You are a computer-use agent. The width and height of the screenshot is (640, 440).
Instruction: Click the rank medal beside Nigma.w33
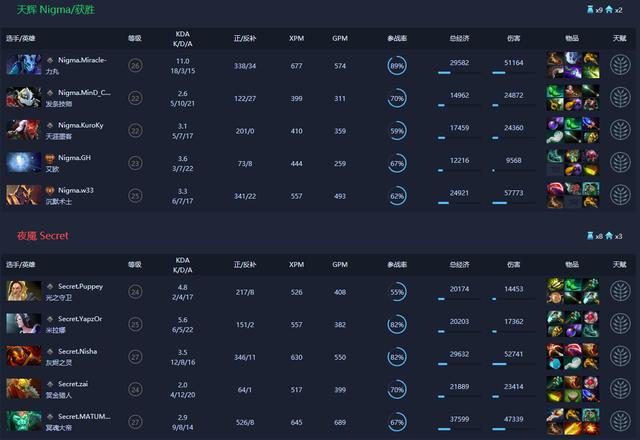click(50, 191)
